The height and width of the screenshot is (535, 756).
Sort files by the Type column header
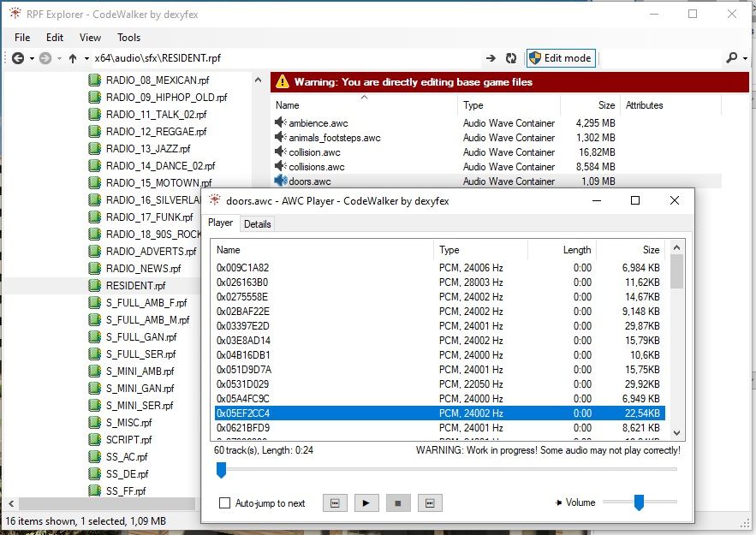click(509, 105)
